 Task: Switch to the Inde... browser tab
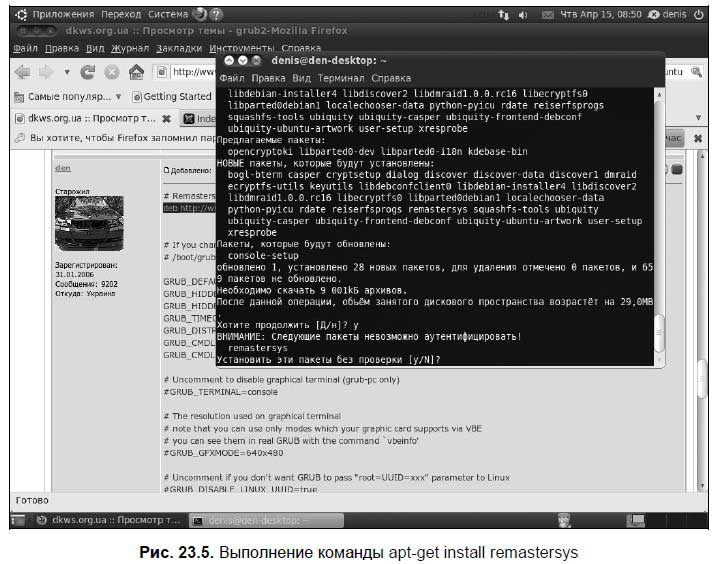click(x=199, y=119)
